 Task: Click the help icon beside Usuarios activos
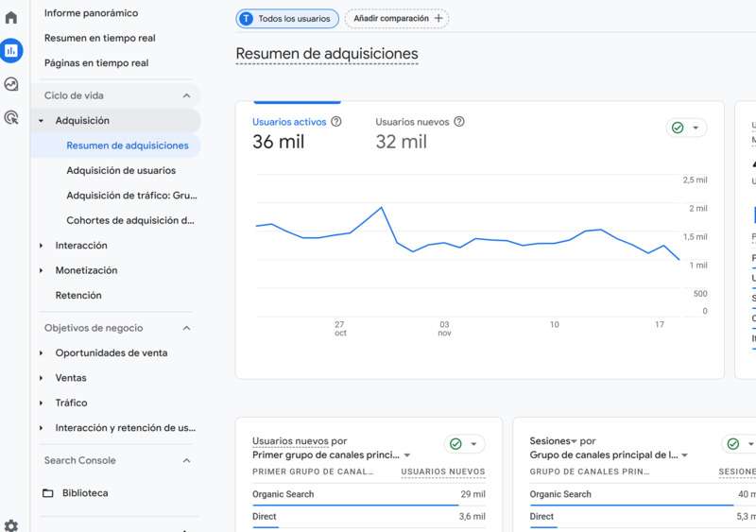click(x=336, y=122)
